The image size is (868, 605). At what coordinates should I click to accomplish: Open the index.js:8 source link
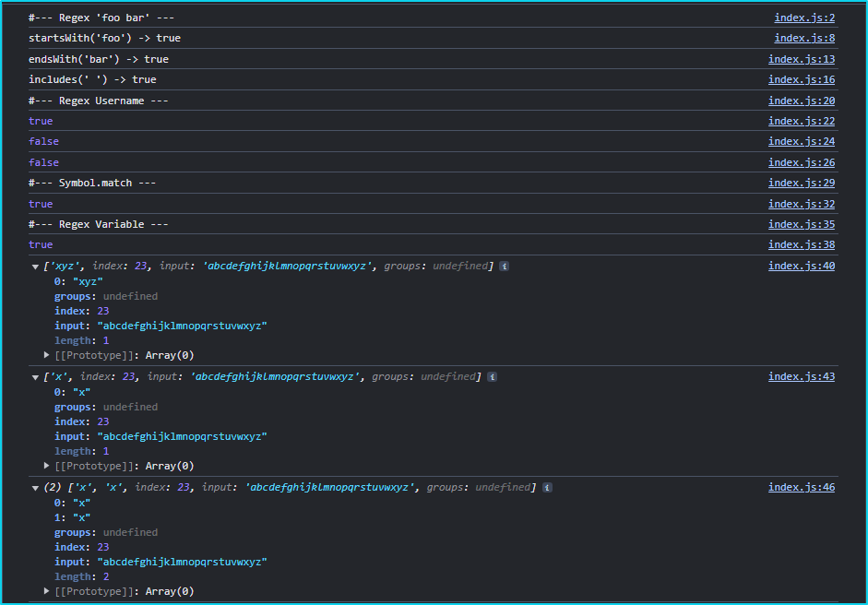[x=804, y=38]
